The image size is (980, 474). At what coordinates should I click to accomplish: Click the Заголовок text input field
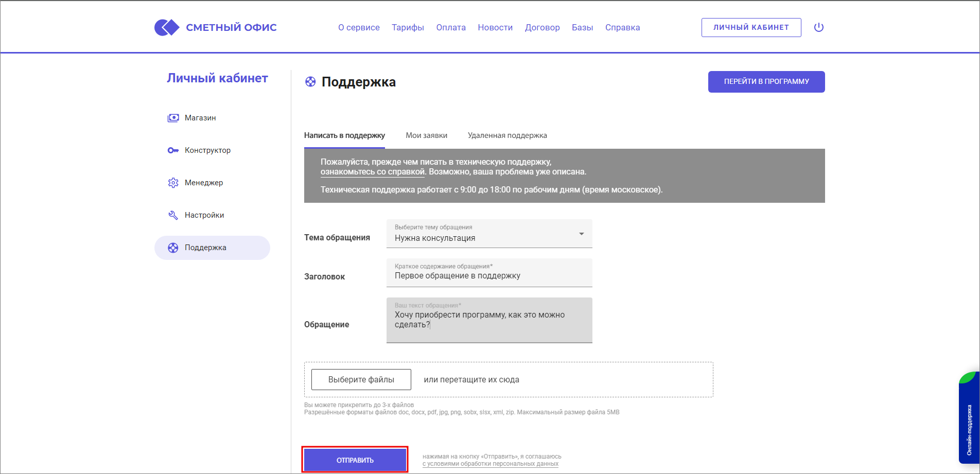tap(489, 276)
